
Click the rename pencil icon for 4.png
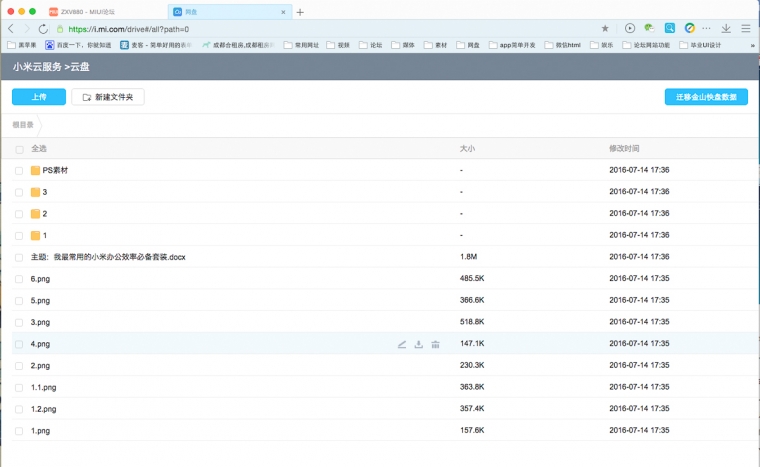pyautogui.click(x=402, y=344)
